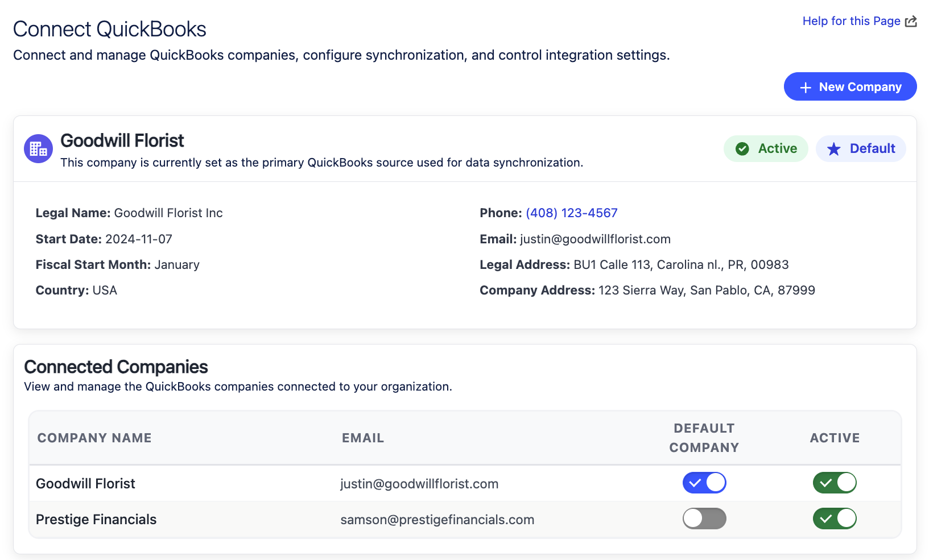This screenshot has width=929, height=560.
Task: Click the Email column header
Action: (363, 438)
